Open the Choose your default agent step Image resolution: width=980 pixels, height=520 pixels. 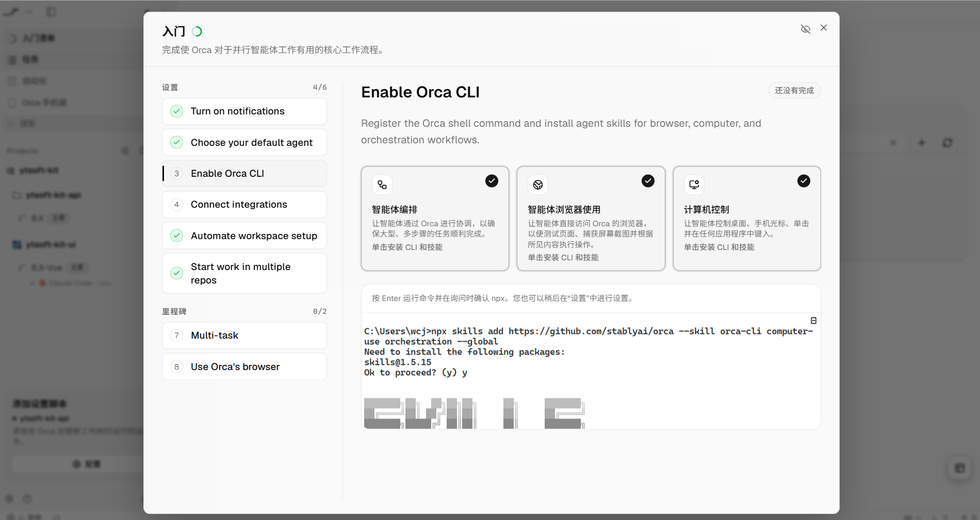point(244,142)
